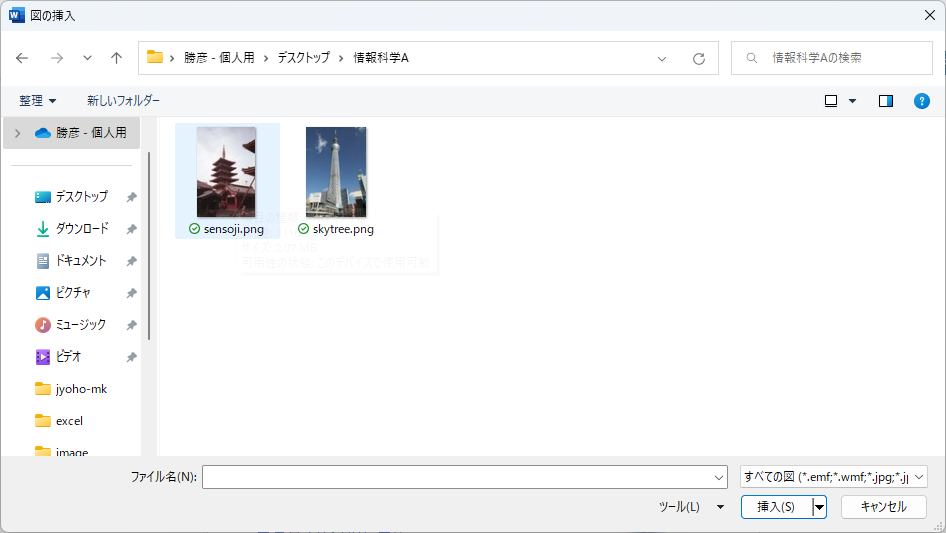Click 新しいフォルダー (New folder) button
946x533 pixels.
click(x=123, y=101)
